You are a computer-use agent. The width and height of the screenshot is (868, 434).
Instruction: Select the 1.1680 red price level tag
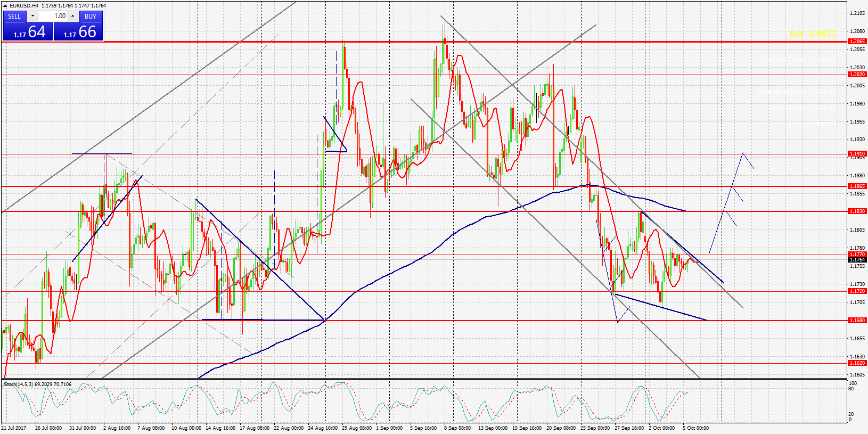pyautogui.click(x=857, y=321)
